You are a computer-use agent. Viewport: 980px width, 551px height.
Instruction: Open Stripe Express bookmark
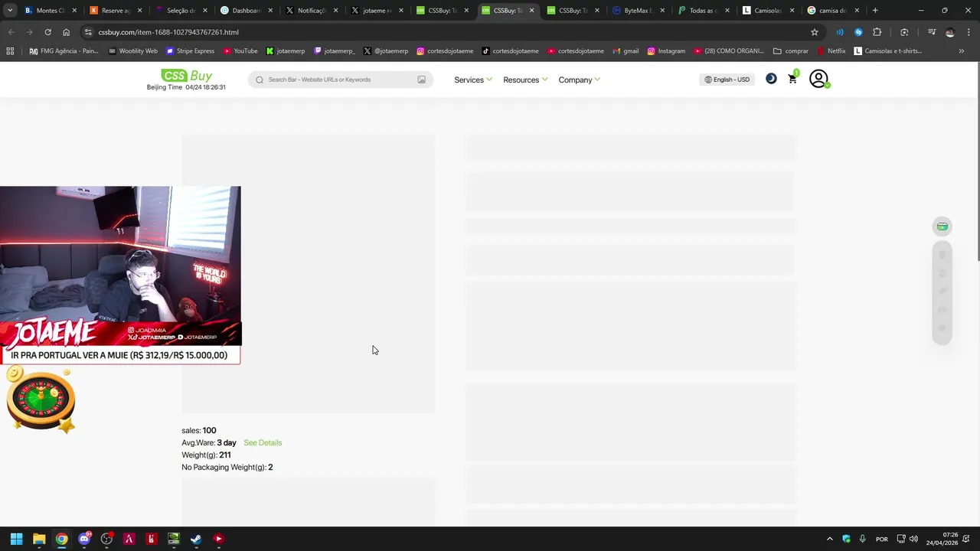(x=190, y=51)
